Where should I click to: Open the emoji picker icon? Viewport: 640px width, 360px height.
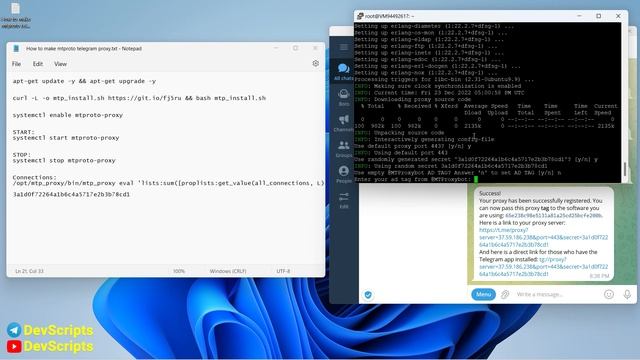[x=609, y=294]
